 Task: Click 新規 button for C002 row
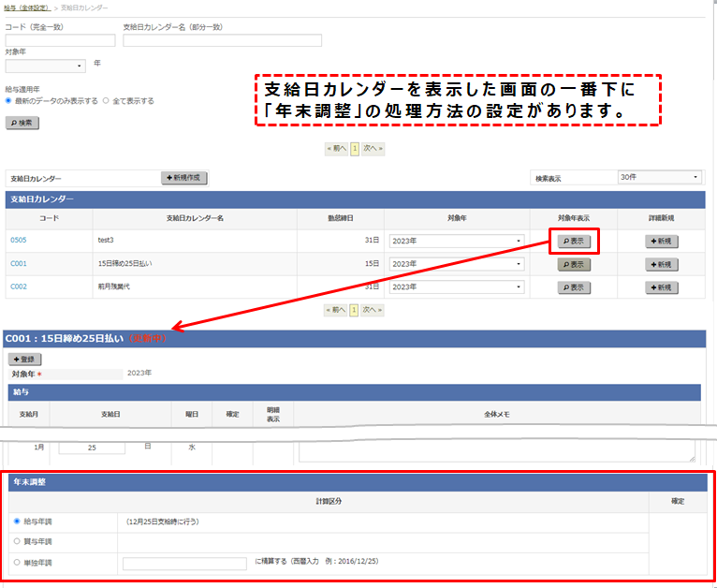662,287
